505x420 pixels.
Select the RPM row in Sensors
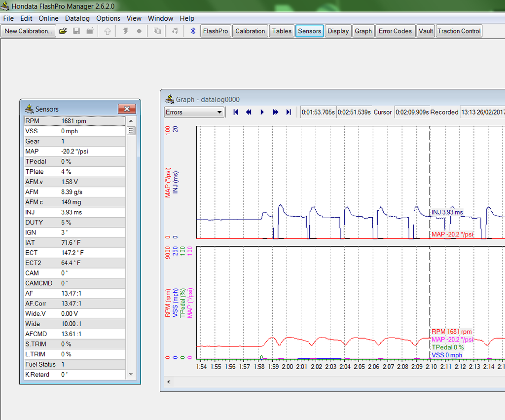(x=75, y=121)
